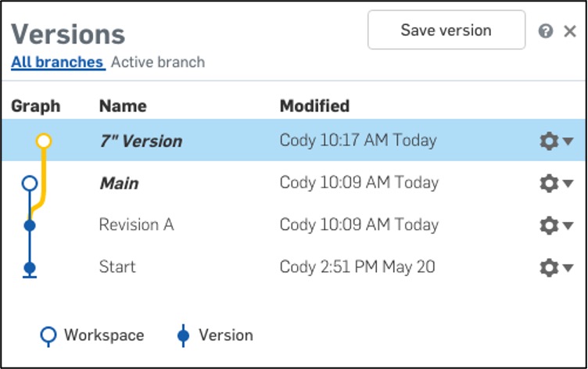
Task: Close the Versions panel
Action: (570, 31)
